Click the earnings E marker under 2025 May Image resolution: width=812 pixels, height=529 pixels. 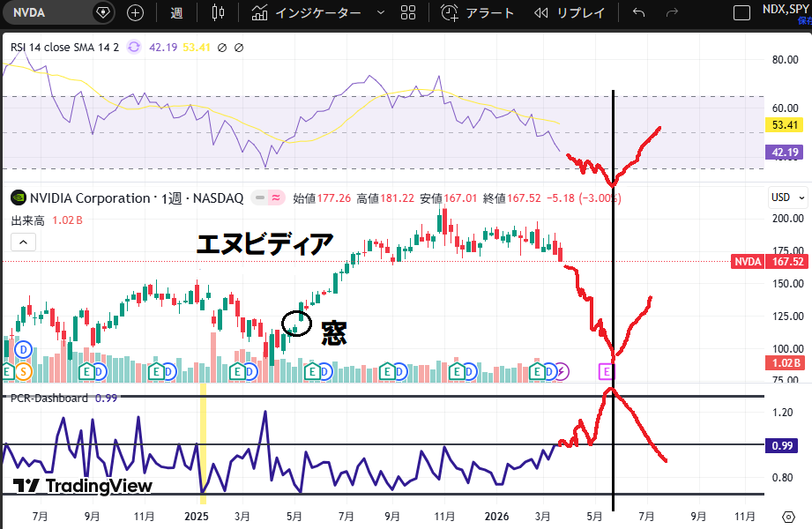point(312,371)
